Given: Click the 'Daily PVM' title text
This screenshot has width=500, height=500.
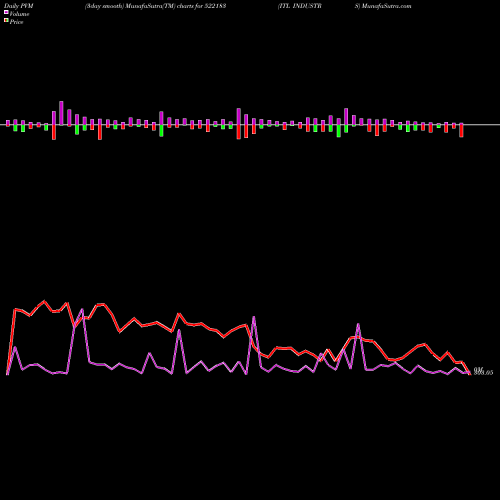Looking at the screenshot, I should (19, 6).
